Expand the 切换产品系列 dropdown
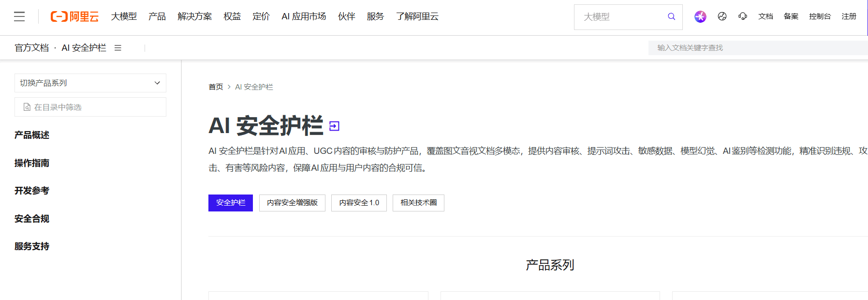Screen dimensions: 868x300 (x=90, y=83)
